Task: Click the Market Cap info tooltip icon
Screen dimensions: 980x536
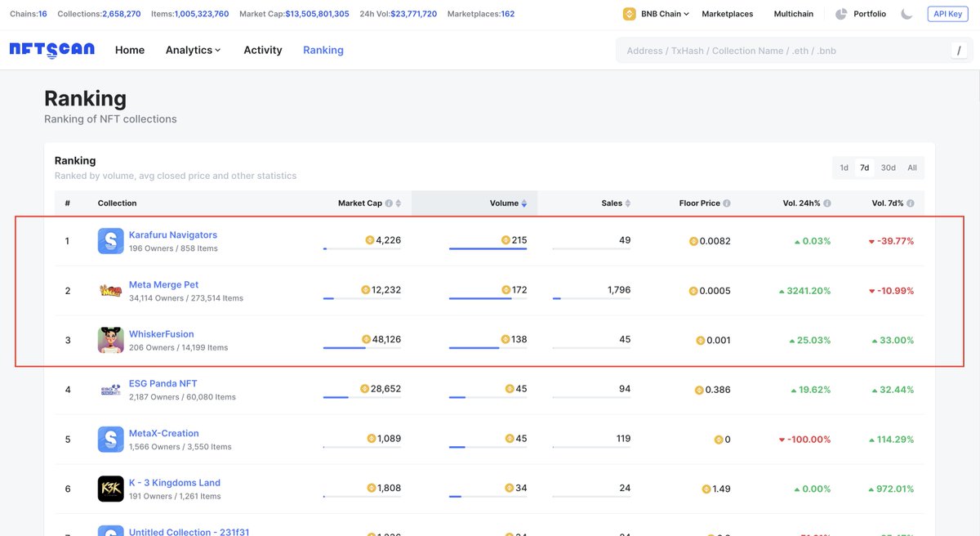Action: click(x=390, y=203)
